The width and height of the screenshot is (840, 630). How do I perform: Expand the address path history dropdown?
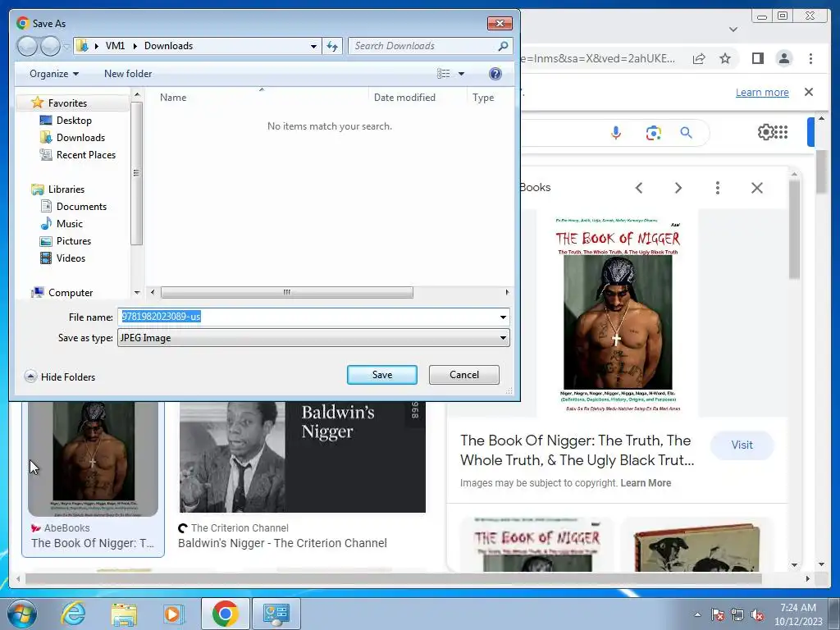pyautogui.click(x=313, y=46)
